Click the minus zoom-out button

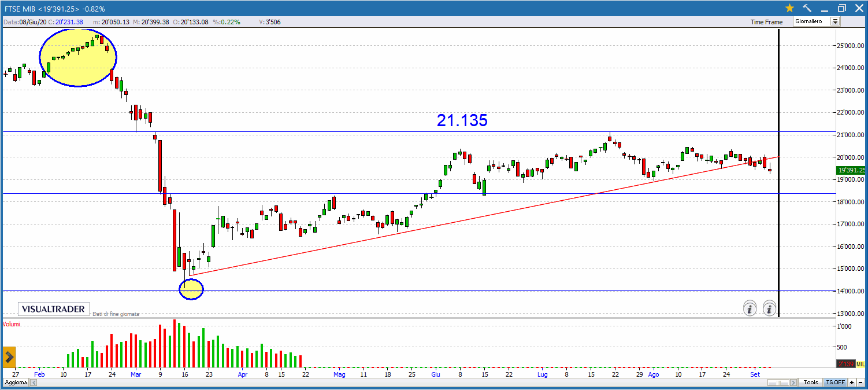click(x=860, y=382)
